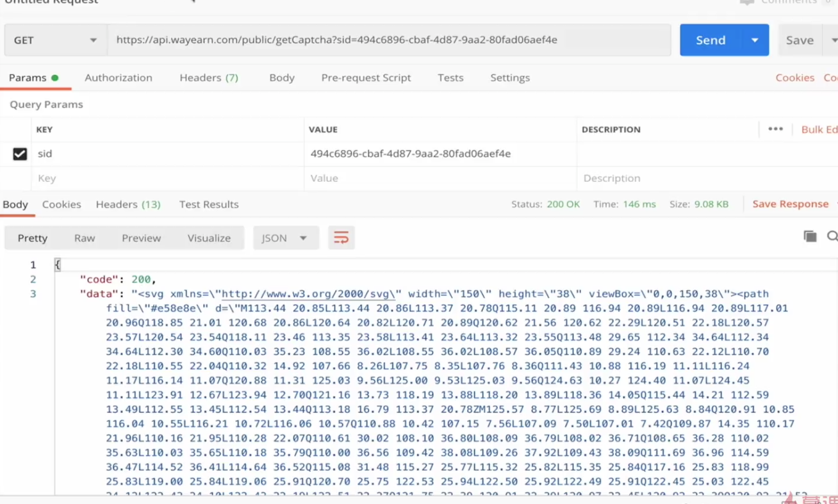The image size is (838, 504).
Task: Open the GET method dropdown
Action: coord(54,40)
